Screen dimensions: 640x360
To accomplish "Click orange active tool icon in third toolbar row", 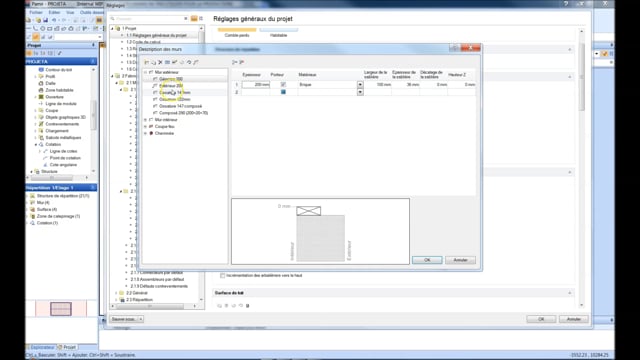I will (x=36, y=37).
